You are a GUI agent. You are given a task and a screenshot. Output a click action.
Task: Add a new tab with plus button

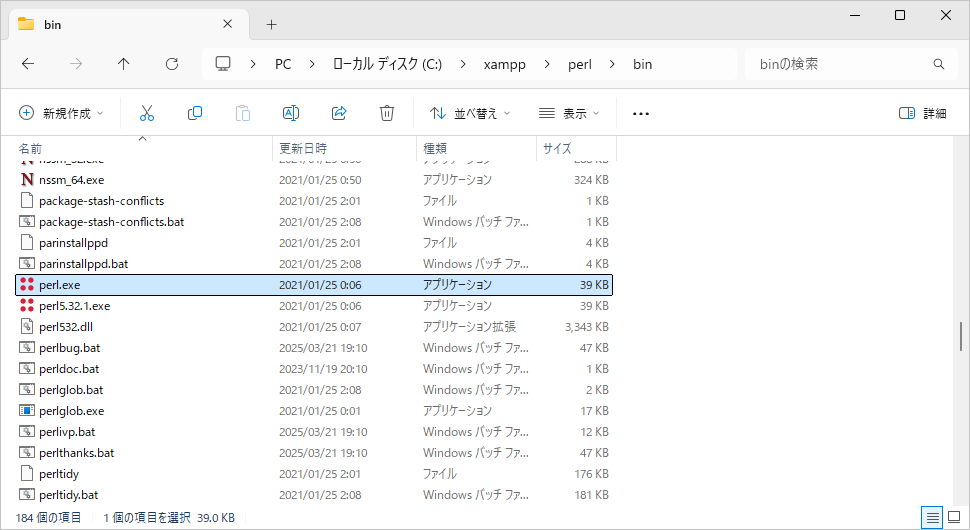(272, 25)
